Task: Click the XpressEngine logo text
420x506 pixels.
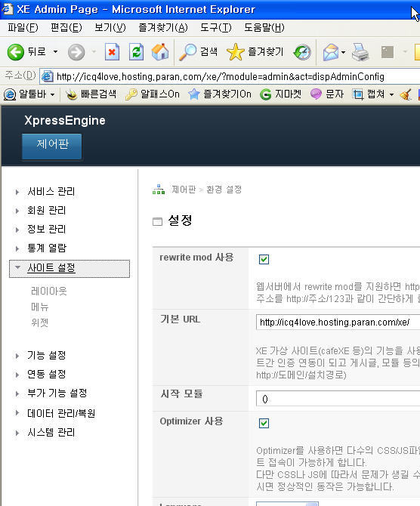Action: pyautogui.click(x=65, y=120)
